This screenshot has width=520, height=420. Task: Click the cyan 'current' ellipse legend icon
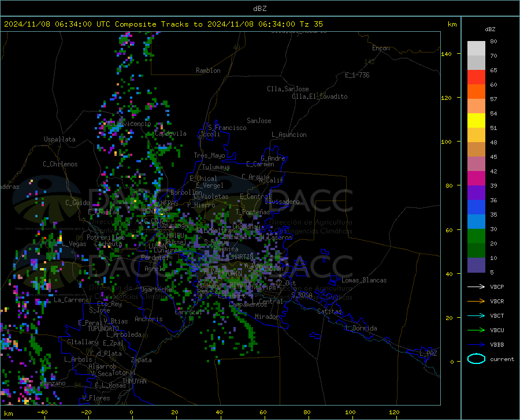476,359
